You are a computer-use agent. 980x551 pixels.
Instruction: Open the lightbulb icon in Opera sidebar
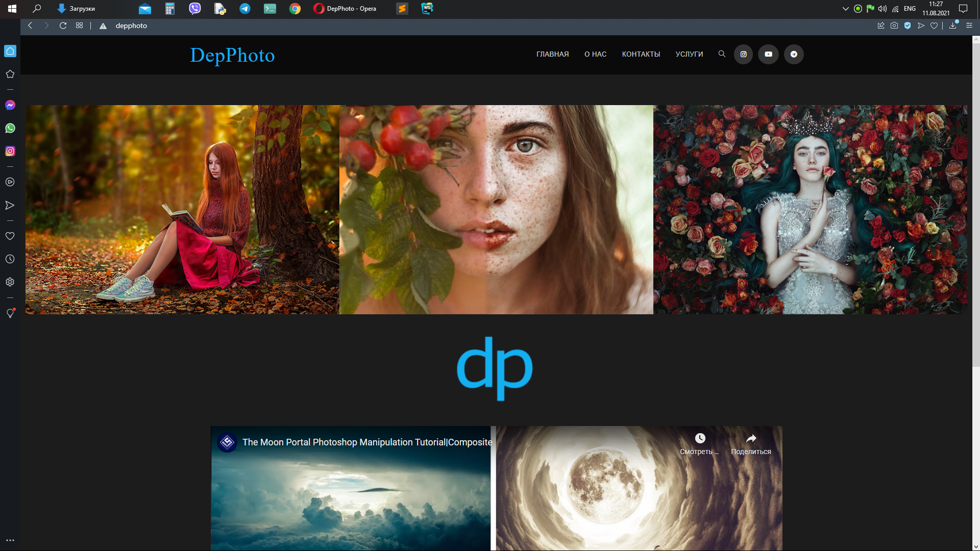10,313
